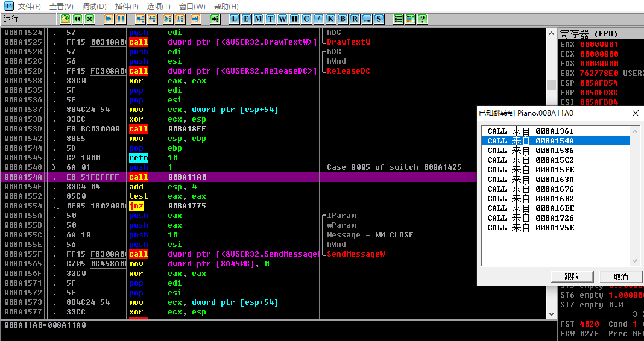The height and width of the screenshot is (341, 644).
Task: Select CALL 来自 008A1676 entry
Action: click(555, 189)
